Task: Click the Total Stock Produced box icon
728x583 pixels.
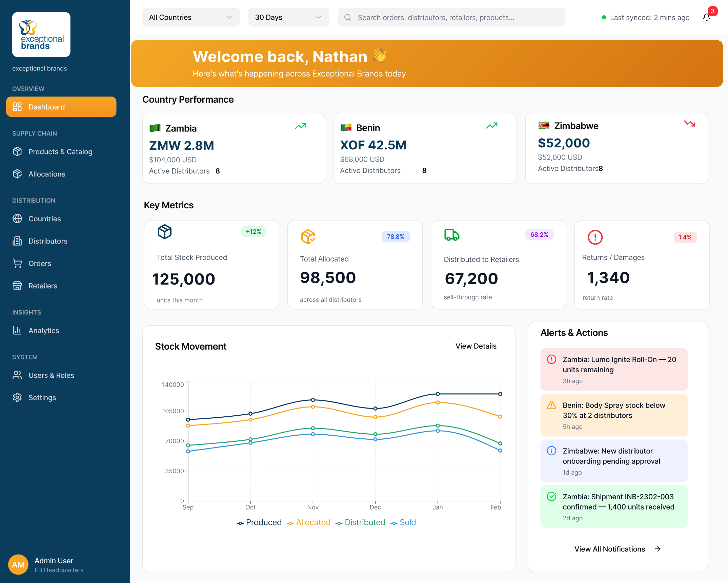Action: tap(165, 232)
